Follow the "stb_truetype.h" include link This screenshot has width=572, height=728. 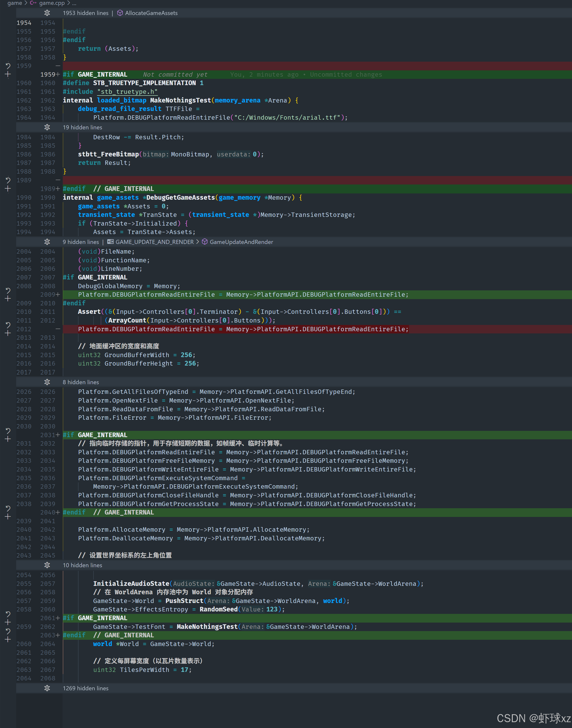(127, 92)
